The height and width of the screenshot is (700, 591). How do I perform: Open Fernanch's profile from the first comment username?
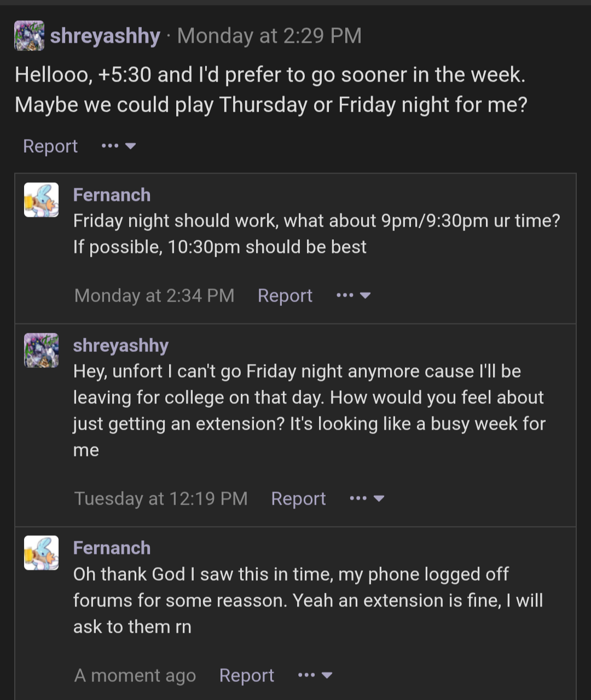(x=112, y=195)
